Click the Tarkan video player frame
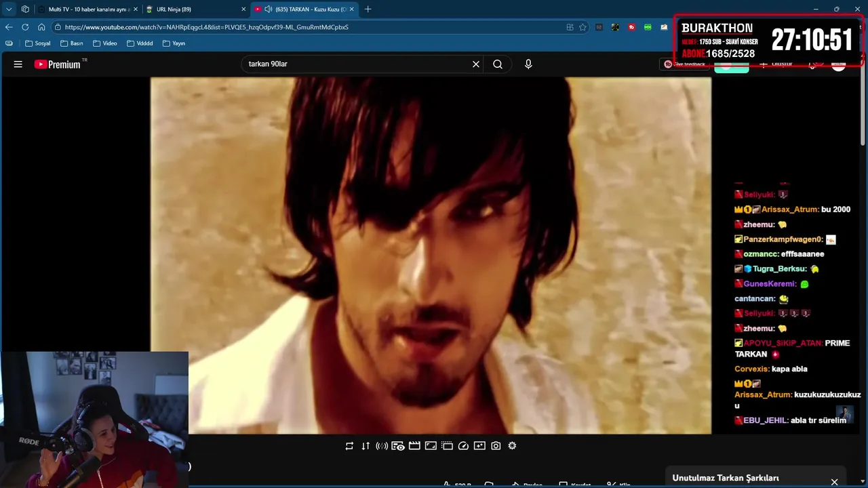 [x=431, y=256]
